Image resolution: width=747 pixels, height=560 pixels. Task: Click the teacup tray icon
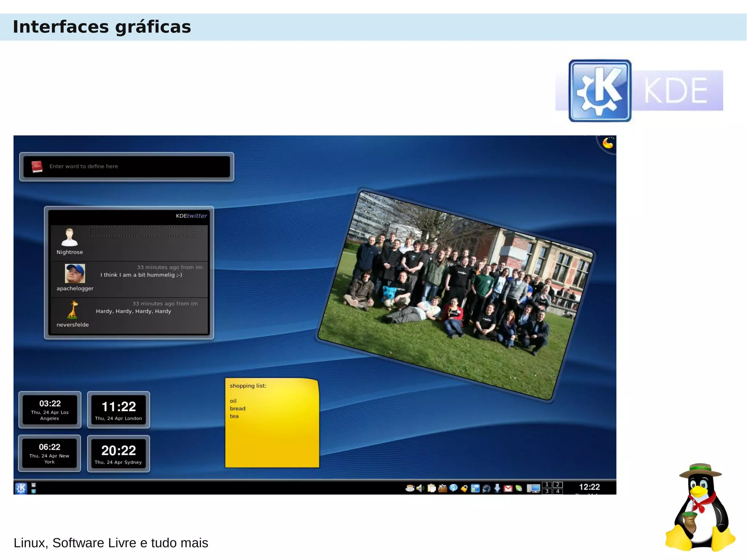point(410,488)
